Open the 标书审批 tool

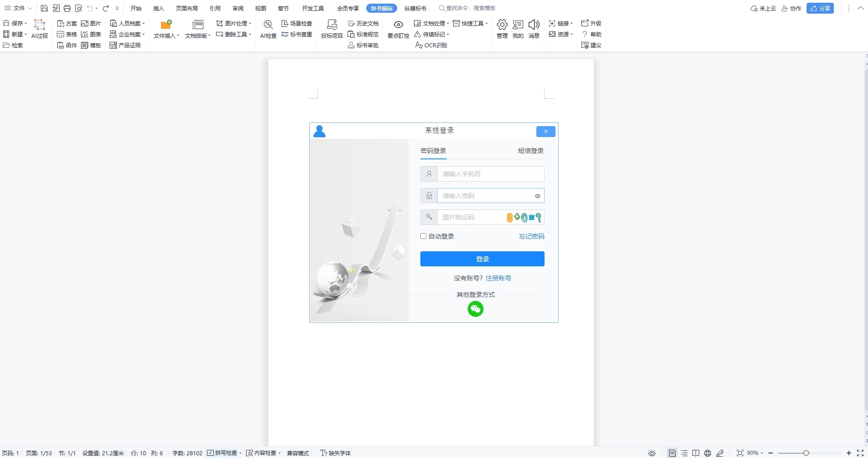point(363,45)
